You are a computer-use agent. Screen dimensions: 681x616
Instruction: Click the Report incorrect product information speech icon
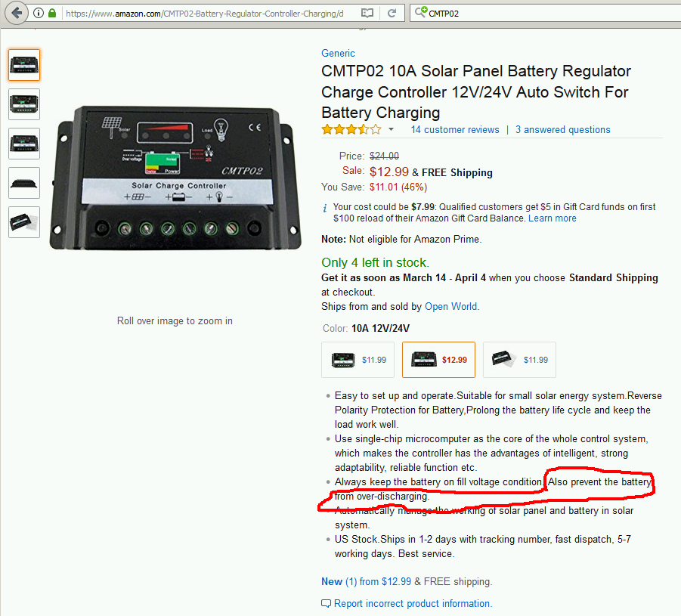click(x=326, y=603)
